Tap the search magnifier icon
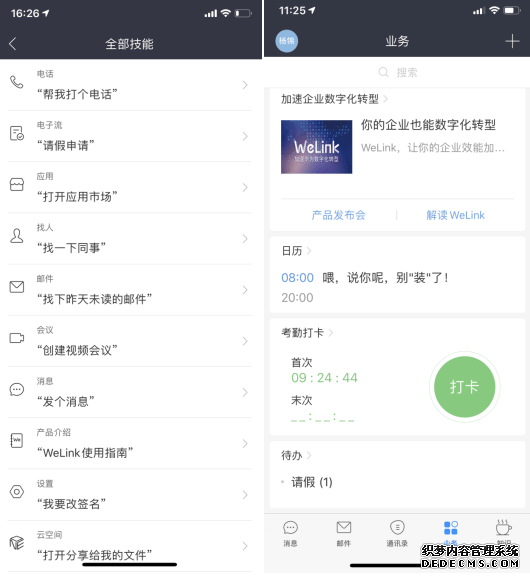This screenshot has width=530, height=578. (x=383, y=72)
